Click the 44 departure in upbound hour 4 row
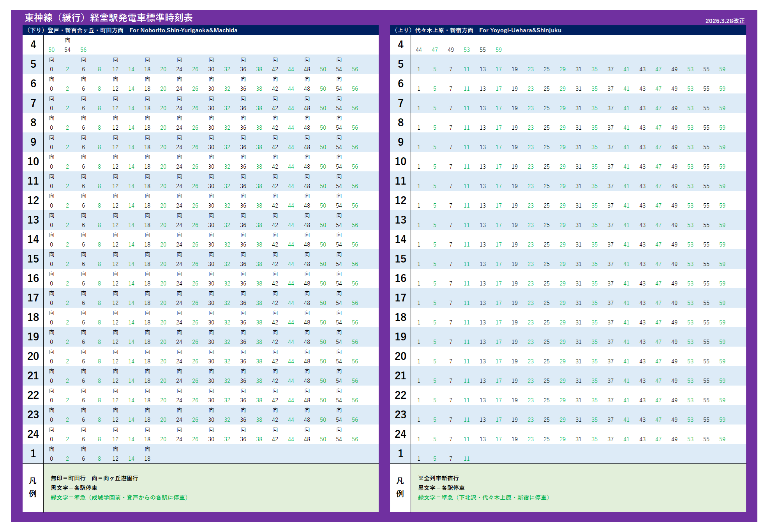Screen dimensions: 769x532 419,50
